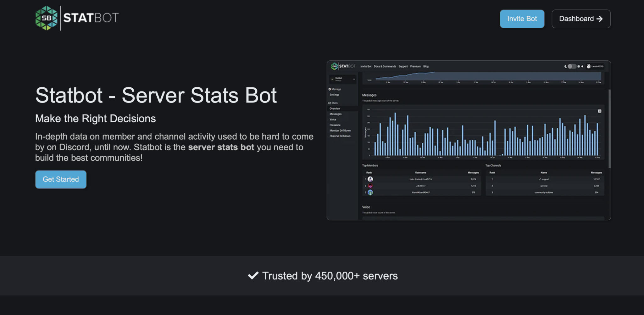Open Docs & Commands in the navbar

(x=385, y=66)
